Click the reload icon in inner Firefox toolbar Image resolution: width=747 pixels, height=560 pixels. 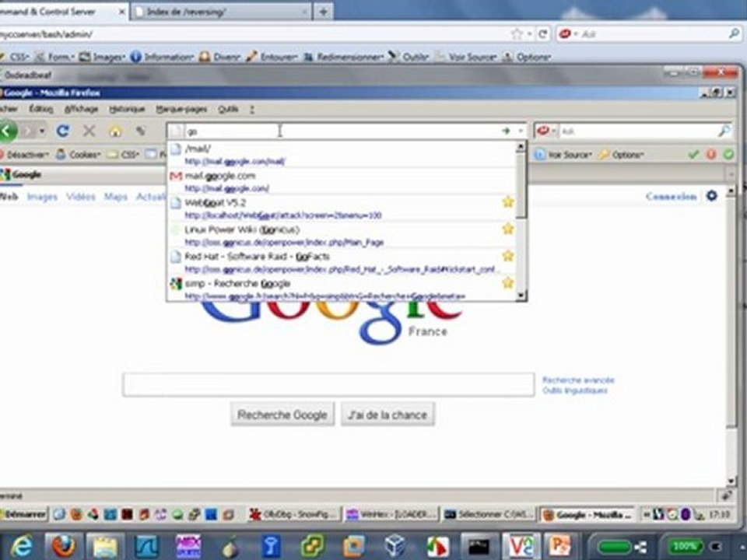pyautogui.click(x=63, y=131)
